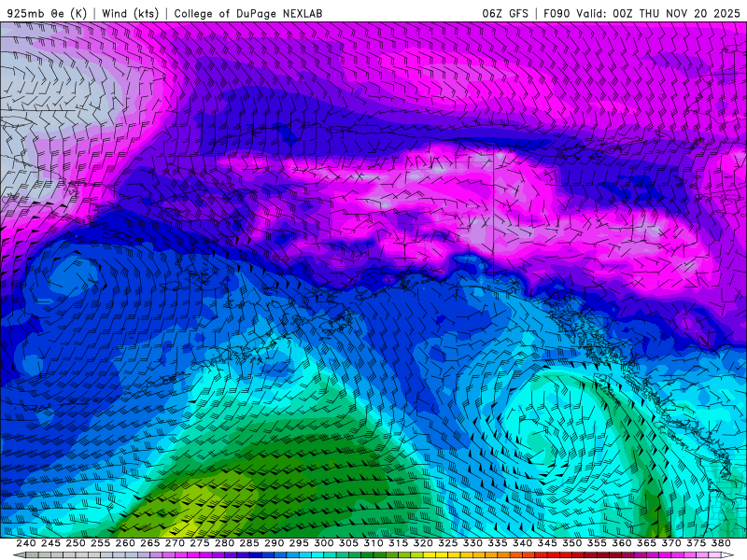Screen dimensions: 747x560
Task: Click the 325 legend value
Action: (x=448, y=543)
